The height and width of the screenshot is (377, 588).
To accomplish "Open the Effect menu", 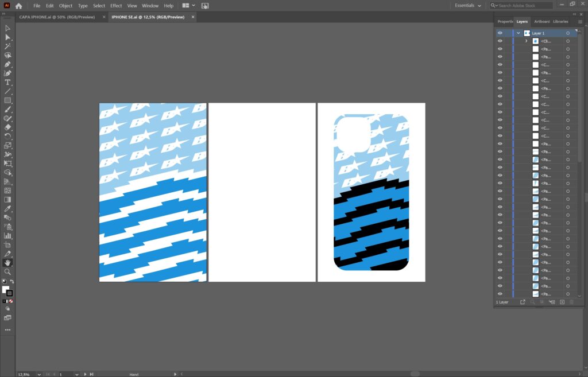I will pyautogui.click(x=116, y=6).
